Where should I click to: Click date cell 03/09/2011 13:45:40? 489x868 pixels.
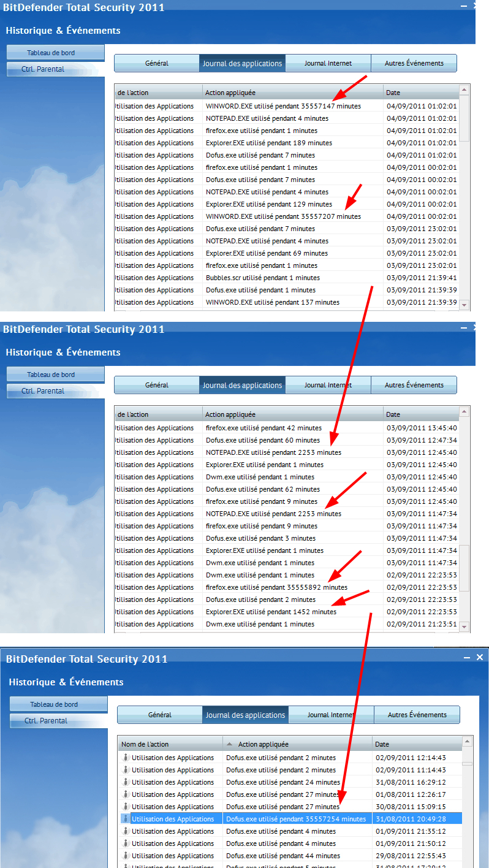[422, 428]
